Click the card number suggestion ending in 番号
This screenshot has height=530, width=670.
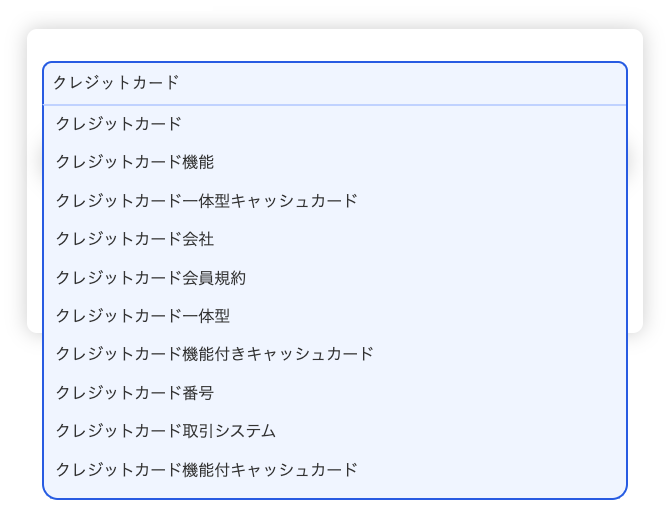pos(136,393)
